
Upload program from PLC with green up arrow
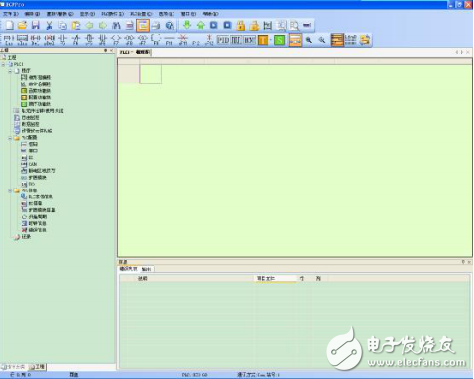pyautogui.click(x=200, y=25)
